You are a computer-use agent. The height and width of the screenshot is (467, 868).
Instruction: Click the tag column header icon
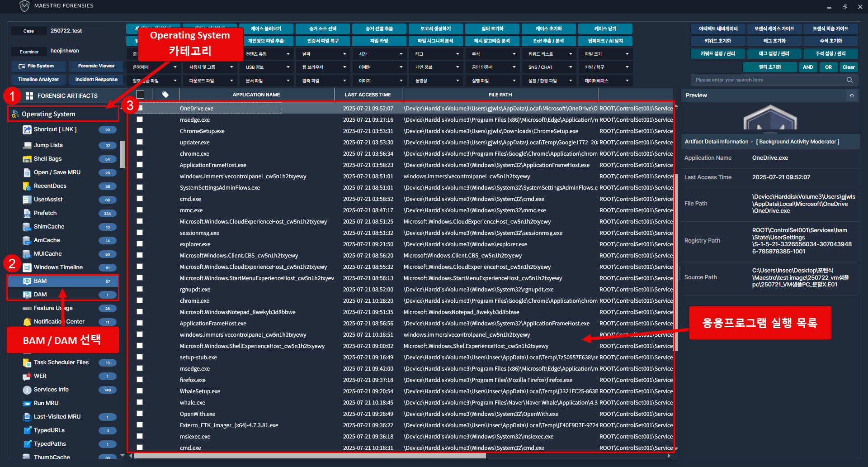point(165,95)
